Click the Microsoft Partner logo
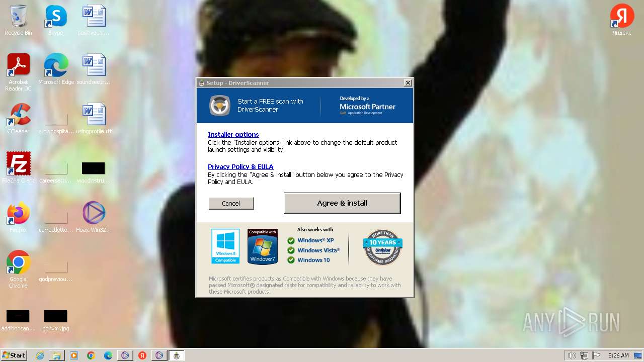 pyautogui.click(x=367, y=106)
